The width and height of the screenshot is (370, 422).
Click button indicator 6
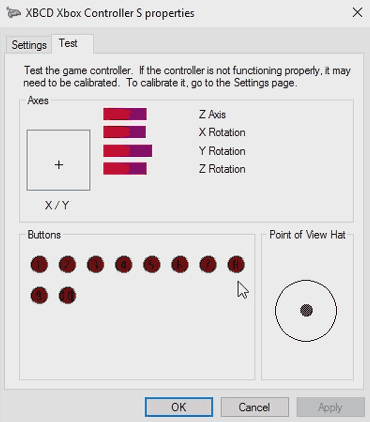[180, 265]
